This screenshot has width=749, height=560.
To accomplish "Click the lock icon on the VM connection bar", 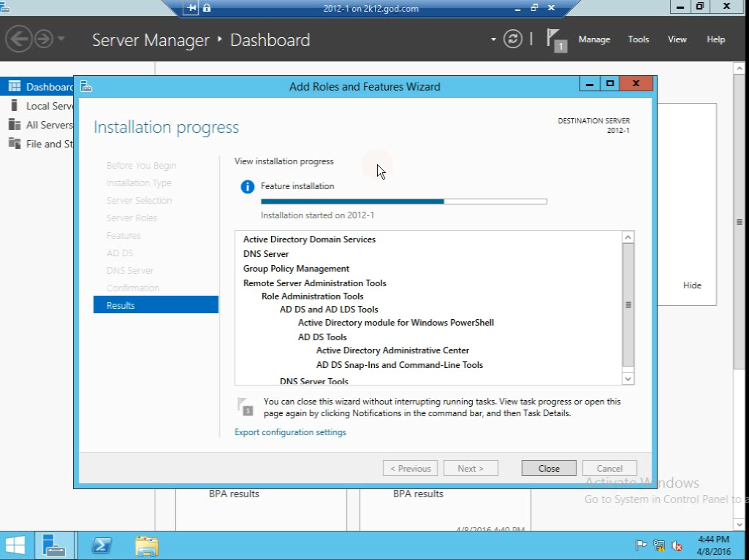I will pos(206,7).
